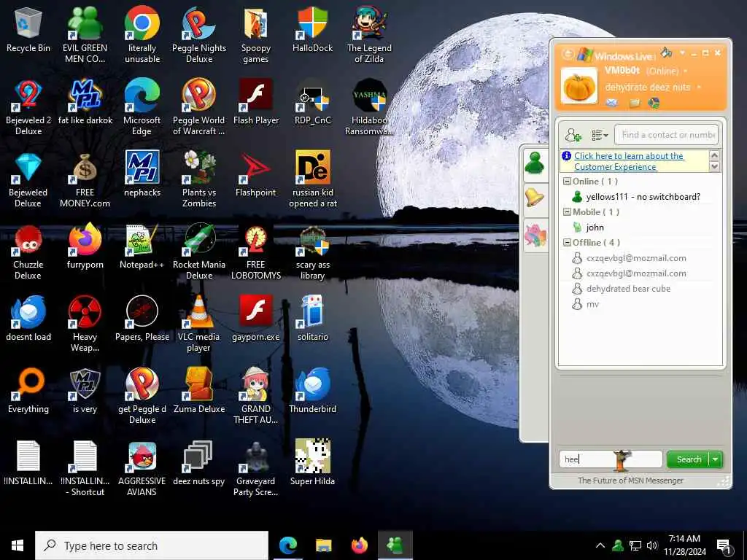The image size is (747, 560).
Task: Select the AGGRESSIVE AVIANS icon
Action: pyautogui.click(x=142, y=469)
